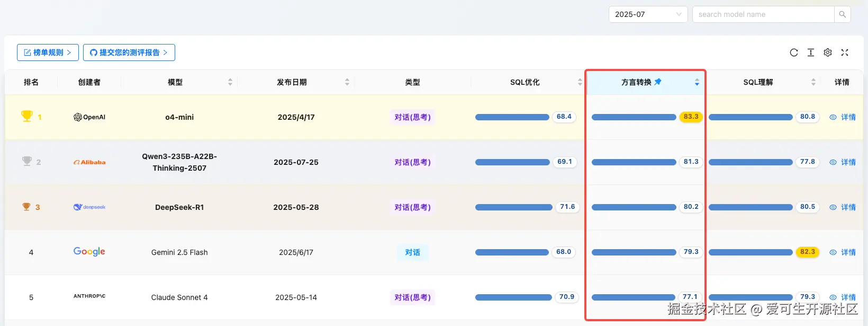Click the 79.3 score in Gemini row
Image resolution: width=868 pixels, height=326 pixels.
point(691,252)
